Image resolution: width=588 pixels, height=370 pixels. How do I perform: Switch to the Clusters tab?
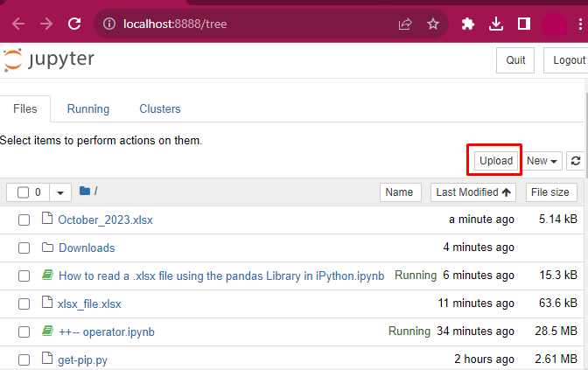tap(160, 109)
